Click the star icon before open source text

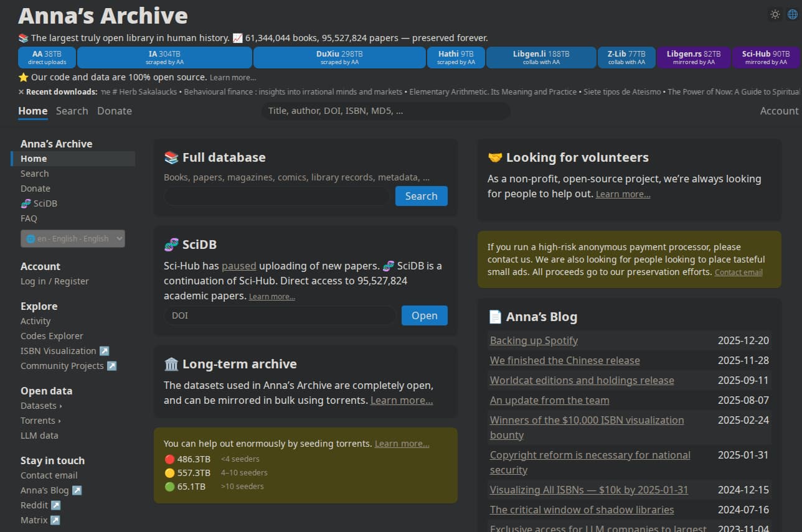pos(24,77)
